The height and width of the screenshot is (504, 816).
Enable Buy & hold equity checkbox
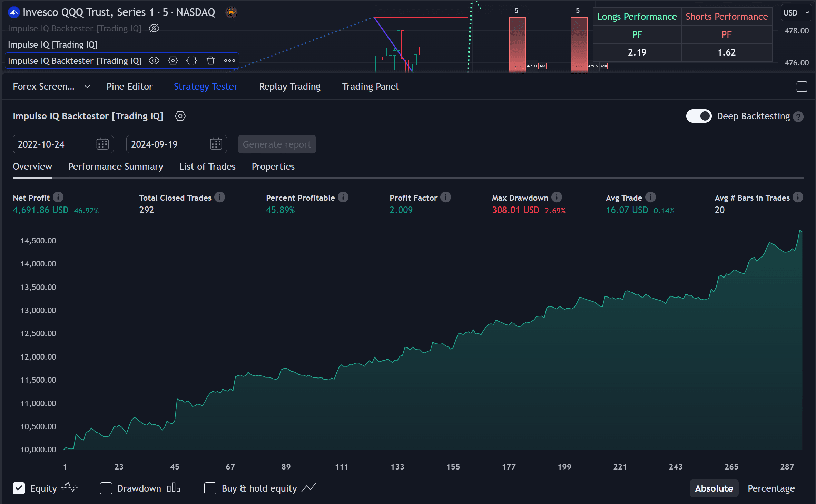pos(210,488)
